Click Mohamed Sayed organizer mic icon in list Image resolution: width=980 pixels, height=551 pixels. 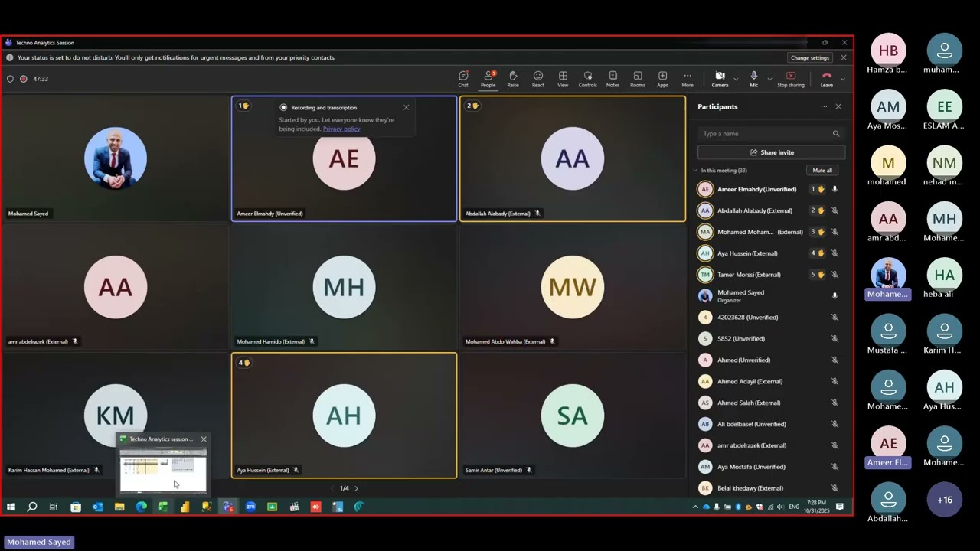[835, 296]
